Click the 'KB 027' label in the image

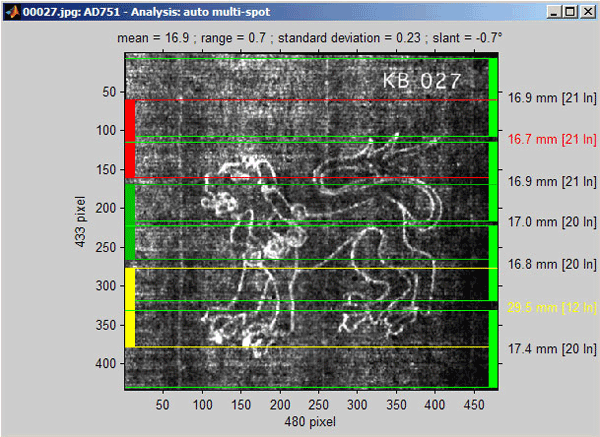point(422,81)
